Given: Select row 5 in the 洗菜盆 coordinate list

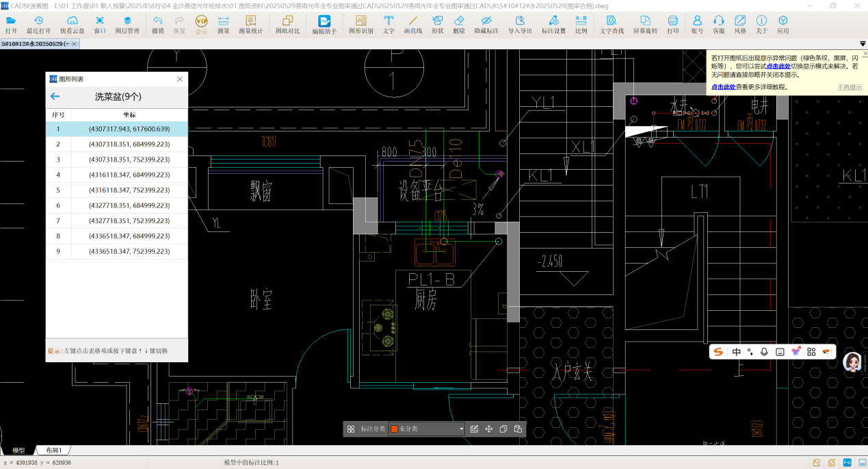Looking at the screenshot, I should point(116,190).
